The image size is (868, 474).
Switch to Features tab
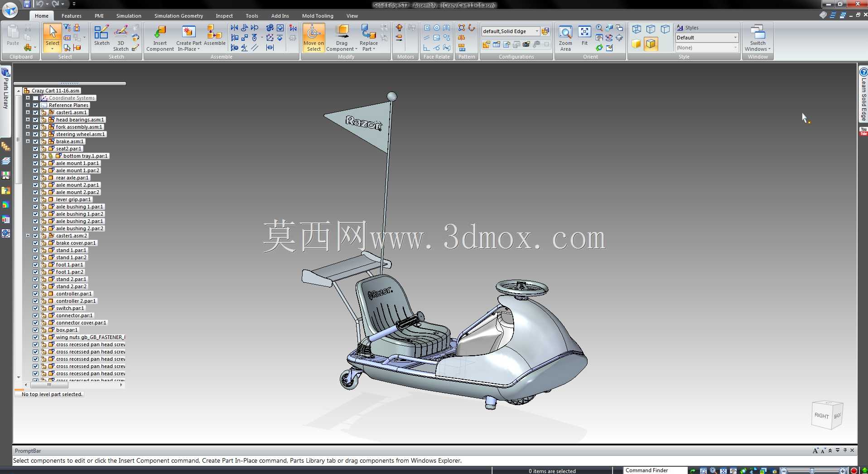72,16
